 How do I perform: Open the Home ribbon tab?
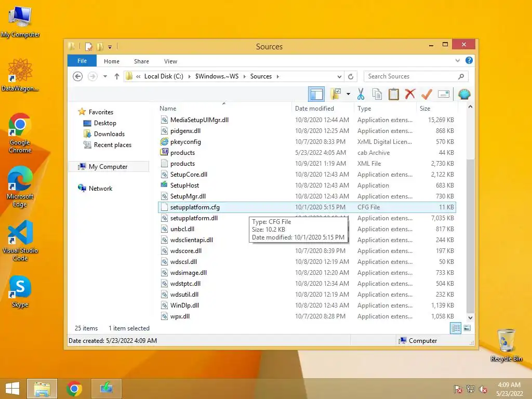click(112, 61)
